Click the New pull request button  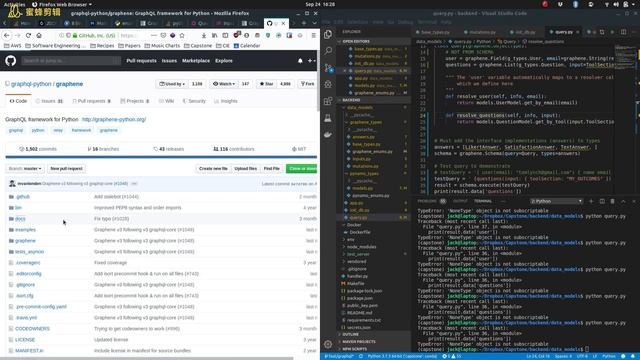(x=66, y=169)
